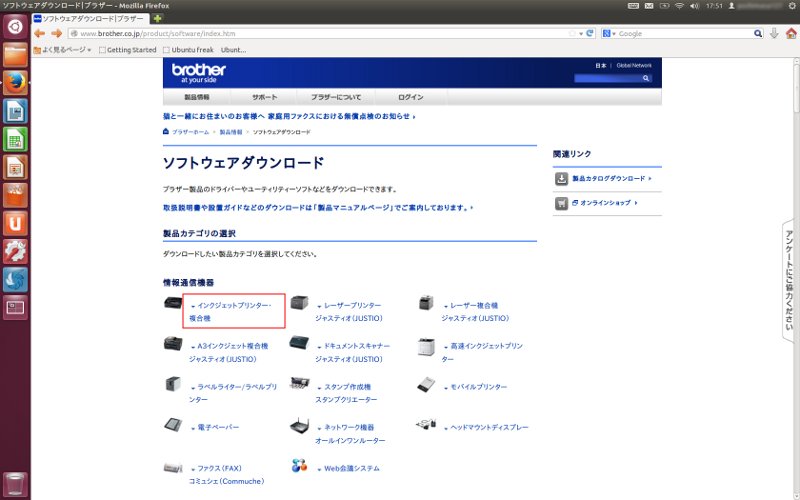Focus the Brother site search field
800x500 pixels.
[x=608, y=78]
